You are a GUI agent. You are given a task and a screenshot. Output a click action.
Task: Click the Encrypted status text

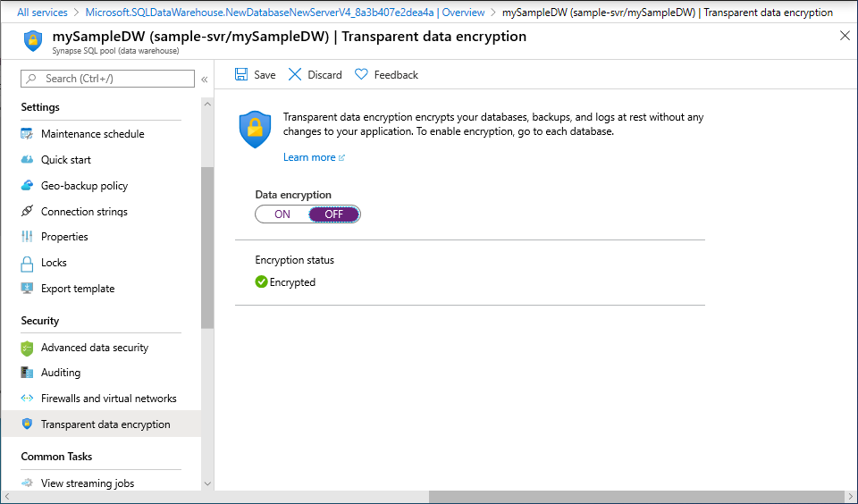[293, 282]
